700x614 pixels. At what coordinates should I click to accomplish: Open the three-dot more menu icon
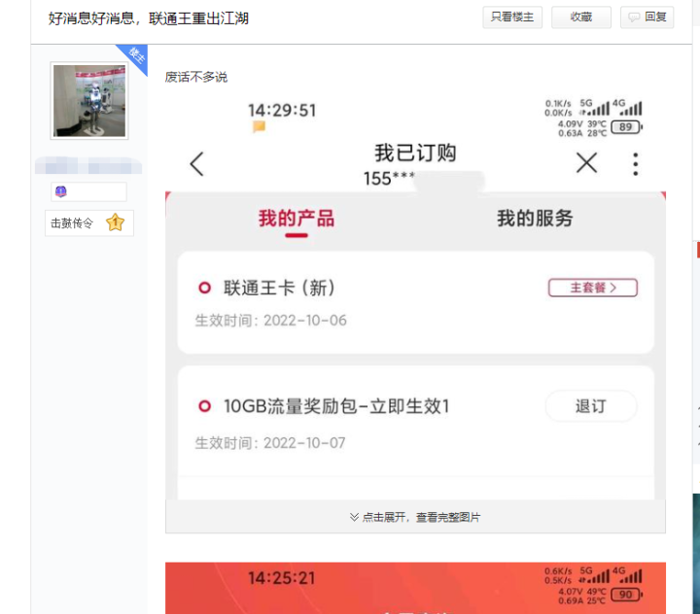coord(635,164)
